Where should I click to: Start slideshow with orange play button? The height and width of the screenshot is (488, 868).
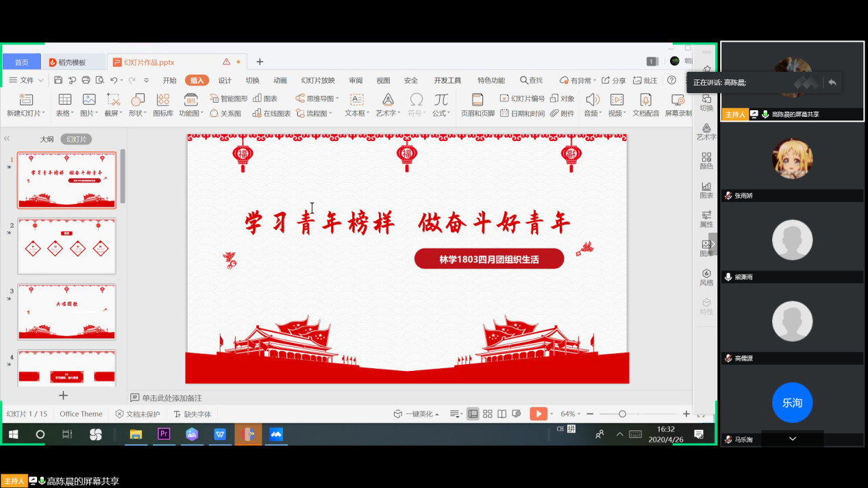[538, 414]
